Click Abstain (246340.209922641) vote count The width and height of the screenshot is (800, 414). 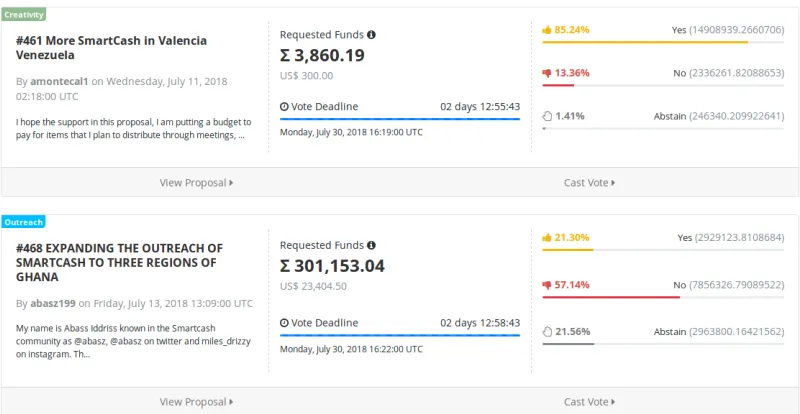pyautogui.click(x=719, y=116)
